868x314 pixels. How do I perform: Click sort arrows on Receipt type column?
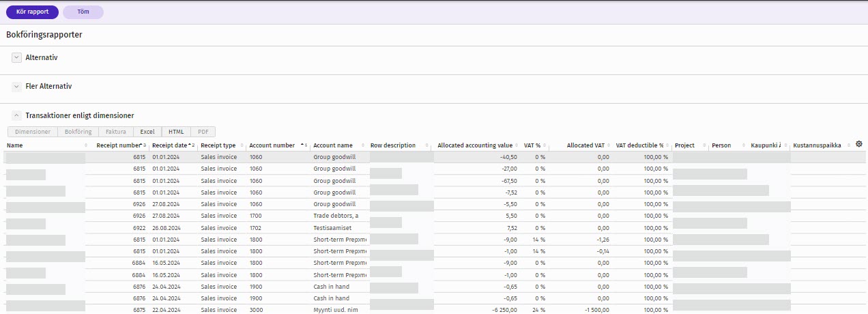coord(242,145)
